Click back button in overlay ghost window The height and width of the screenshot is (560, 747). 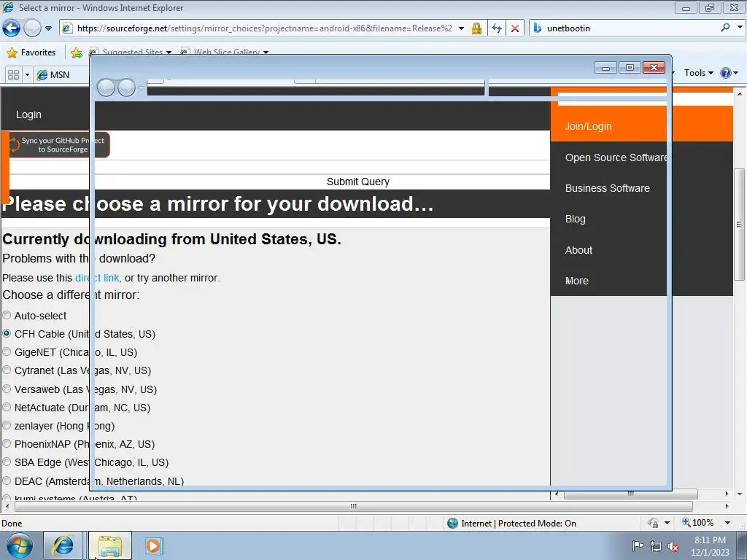pos(106,87)
